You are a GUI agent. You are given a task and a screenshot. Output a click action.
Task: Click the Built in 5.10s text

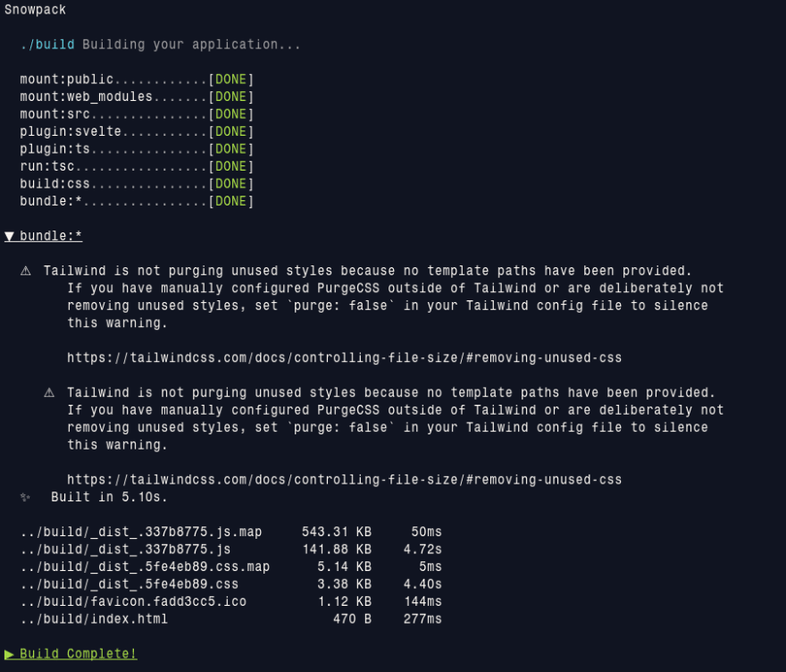pyautogui.click(x=109, y=498)
